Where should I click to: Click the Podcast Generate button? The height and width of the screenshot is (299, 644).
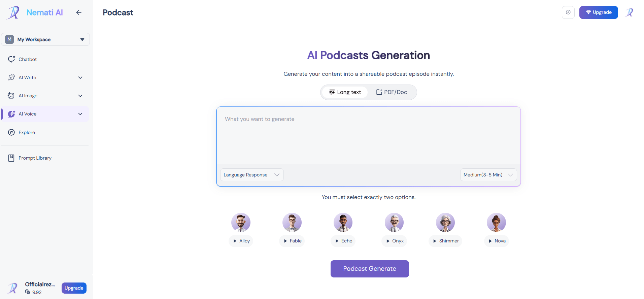pos(370,269)
